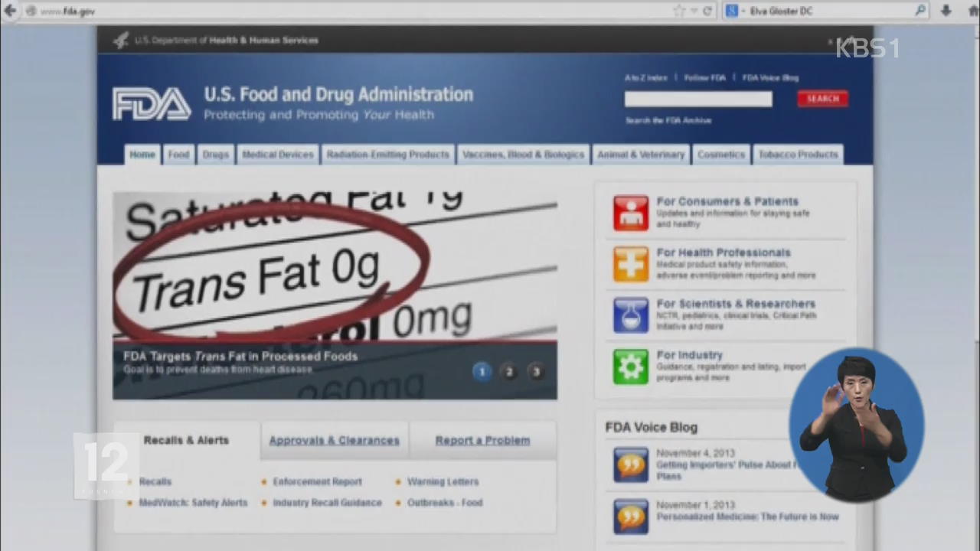Select the Home tab
Image resolution: width=980 pixels, height=551 pixels.
[x=142, y=155]
